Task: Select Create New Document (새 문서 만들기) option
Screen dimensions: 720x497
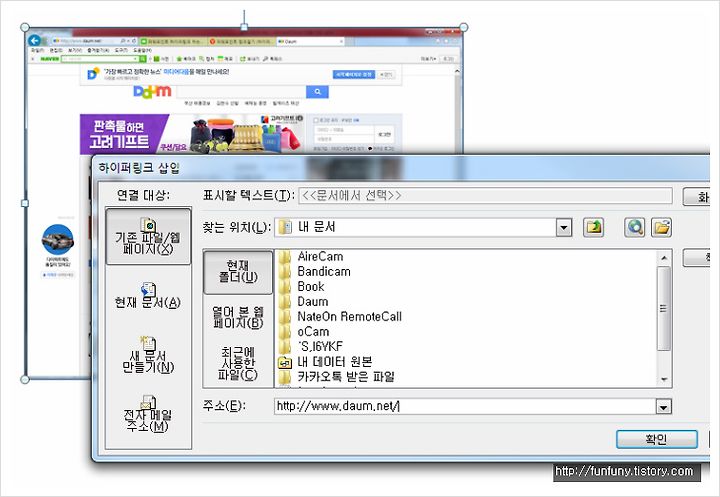Action: tap(148, 355)
